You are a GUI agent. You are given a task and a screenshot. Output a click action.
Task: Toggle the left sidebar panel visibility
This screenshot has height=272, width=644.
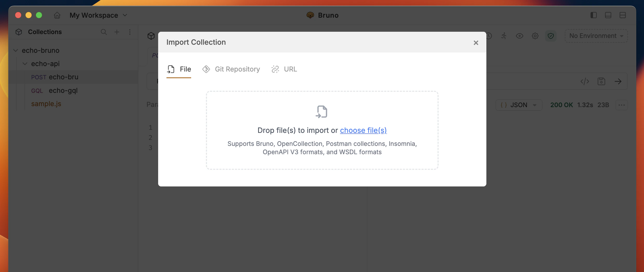(x=594, y=15)
